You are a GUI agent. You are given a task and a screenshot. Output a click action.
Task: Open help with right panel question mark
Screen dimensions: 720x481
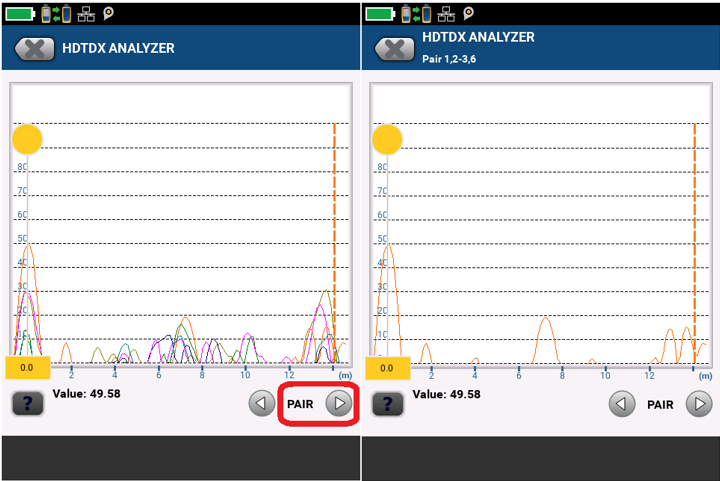389,403
